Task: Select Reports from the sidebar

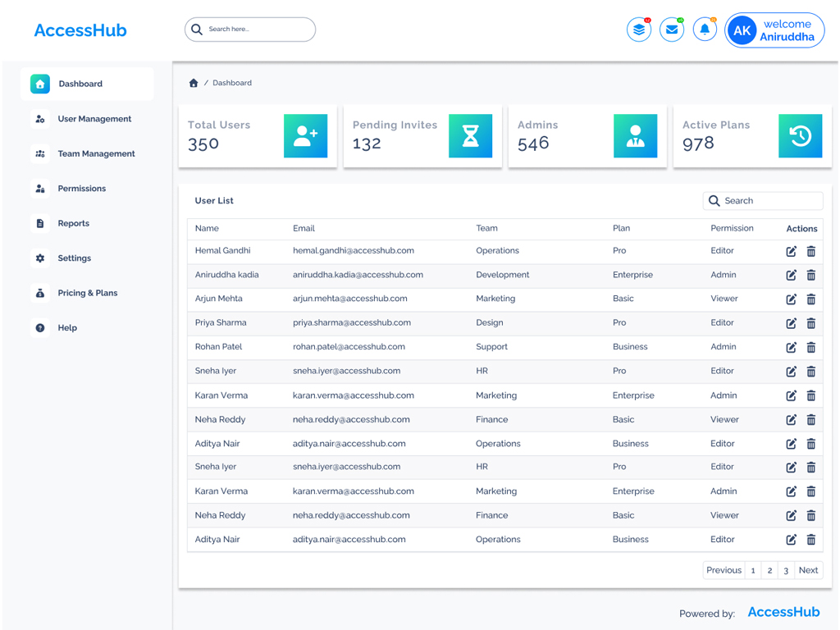Action: [x=73, y=223]
